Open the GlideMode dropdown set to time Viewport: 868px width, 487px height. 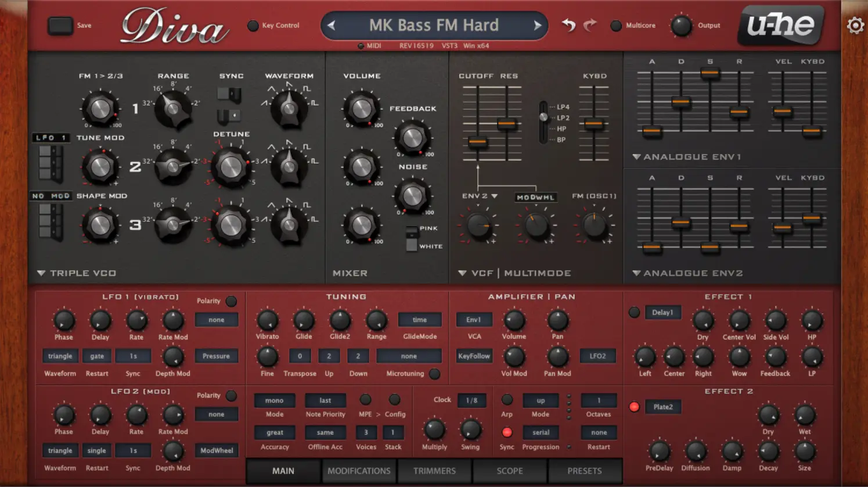[420, 319]
